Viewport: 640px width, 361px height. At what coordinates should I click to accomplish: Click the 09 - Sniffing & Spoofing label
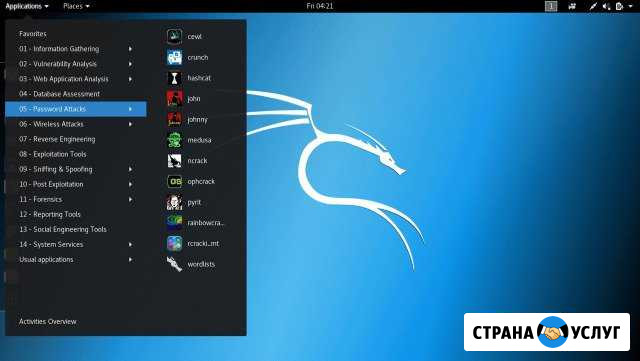[x=56, y=169]
